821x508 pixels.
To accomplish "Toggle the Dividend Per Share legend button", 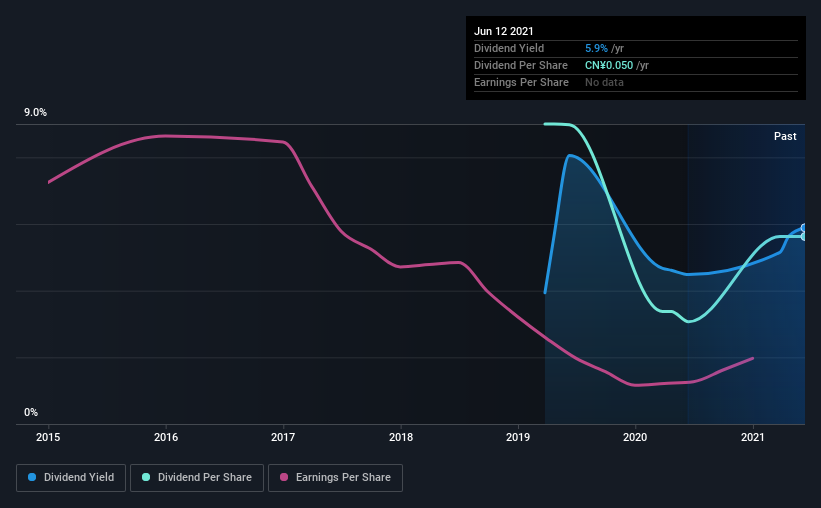I will (x=197, y=478).
